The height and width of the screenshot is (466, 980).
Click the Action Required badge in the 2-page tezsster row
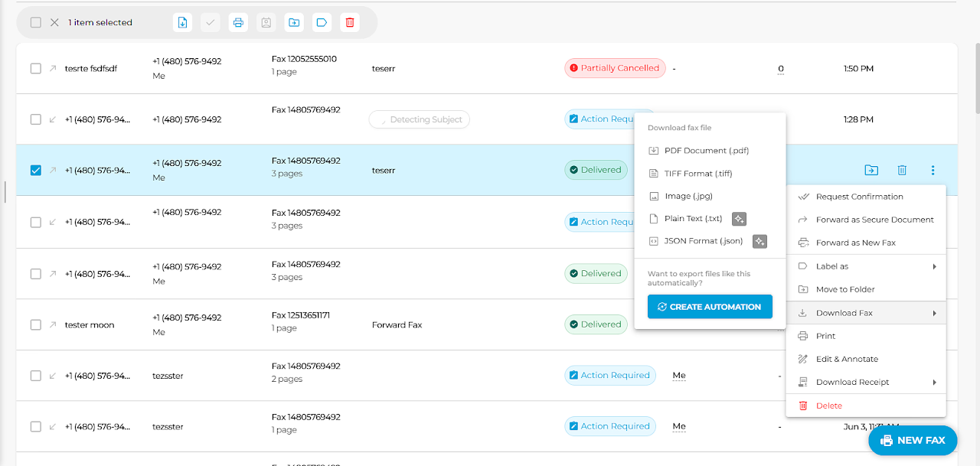coord(610,376)
